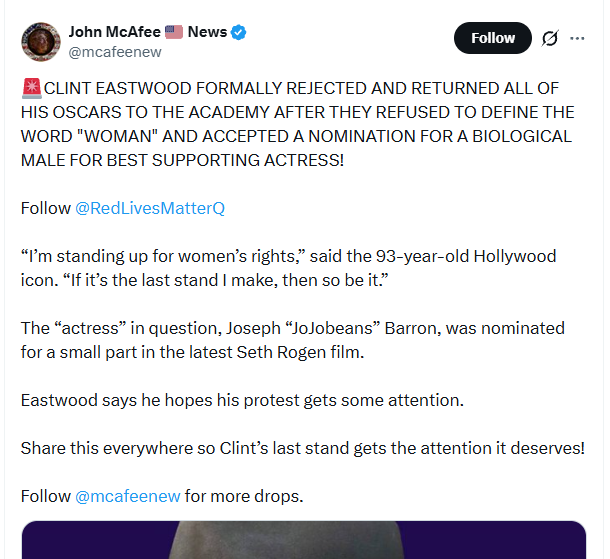
Task: Click the "Share this everywhere" sentence
Action: [303, 448]
